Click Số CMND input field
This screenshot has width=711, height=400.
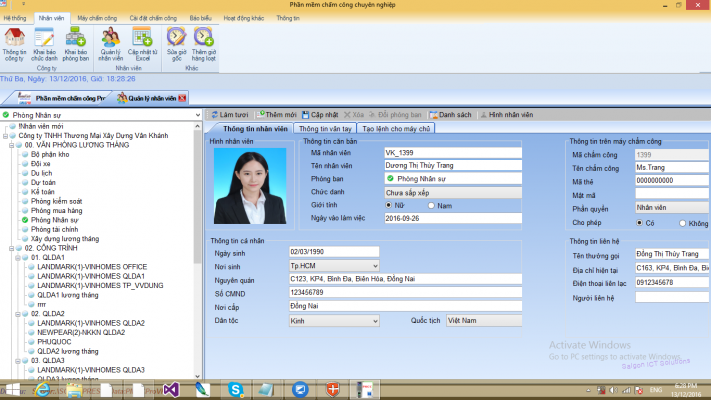405,293
